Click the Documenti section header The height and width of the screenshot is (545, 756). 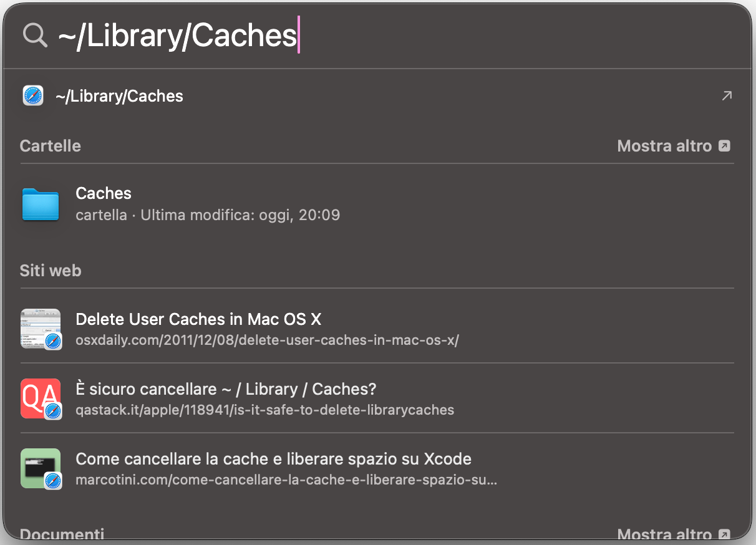tap(62, 534)
